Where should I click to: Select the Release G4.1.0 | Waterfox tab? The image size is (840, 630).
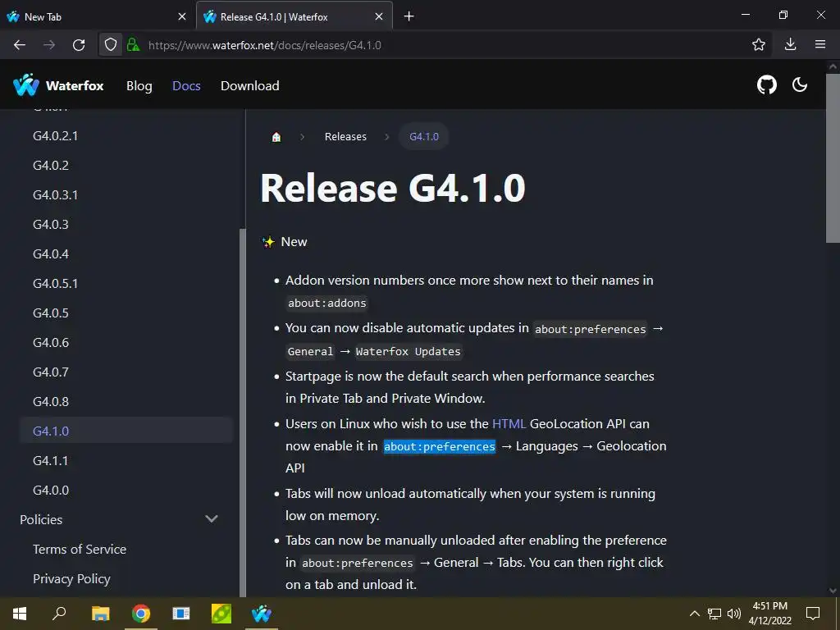294,16
